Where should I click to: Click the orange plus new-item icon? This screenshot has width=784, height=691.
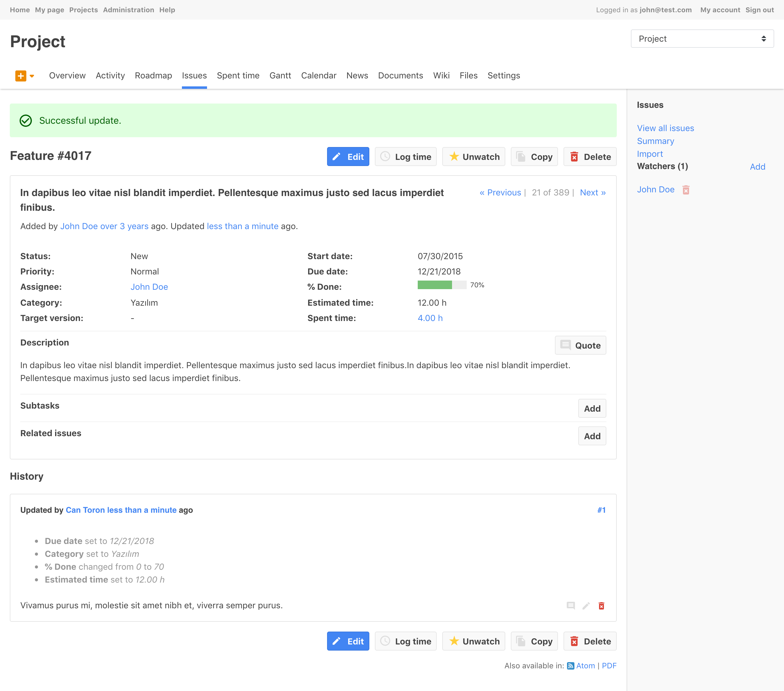click(21, 76)
